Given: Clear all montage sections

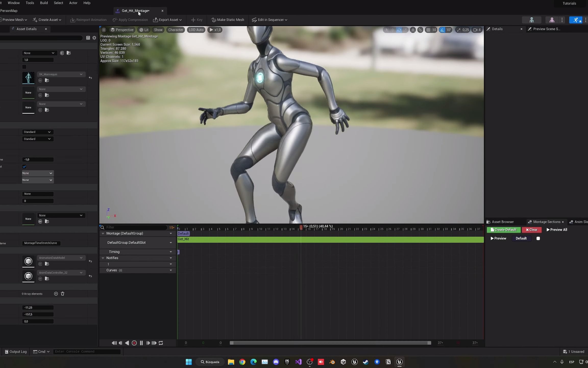Looking at the screenshot, I should [531, 230].
